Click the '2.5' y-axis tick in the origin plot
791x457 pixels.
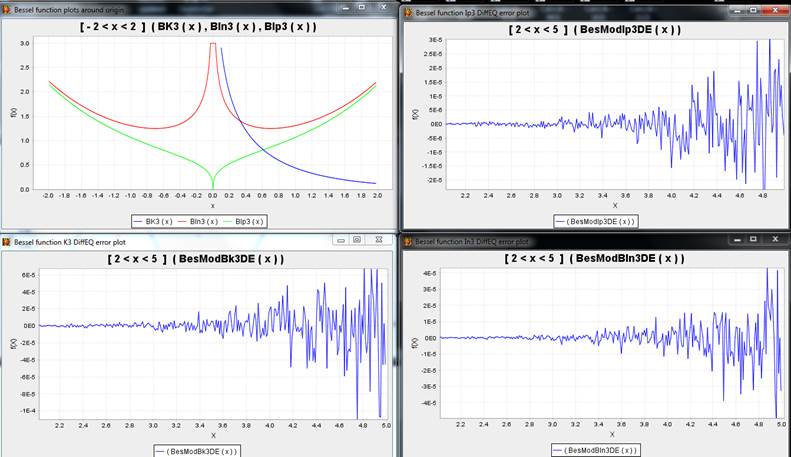coord(25,68)
